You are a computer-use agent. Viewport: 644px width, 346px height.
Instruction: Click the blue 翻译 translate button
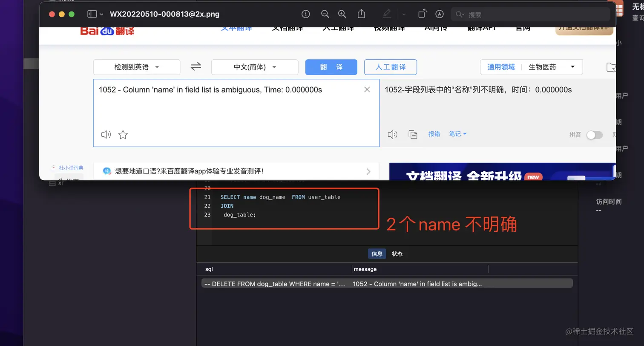click(331, 67)
